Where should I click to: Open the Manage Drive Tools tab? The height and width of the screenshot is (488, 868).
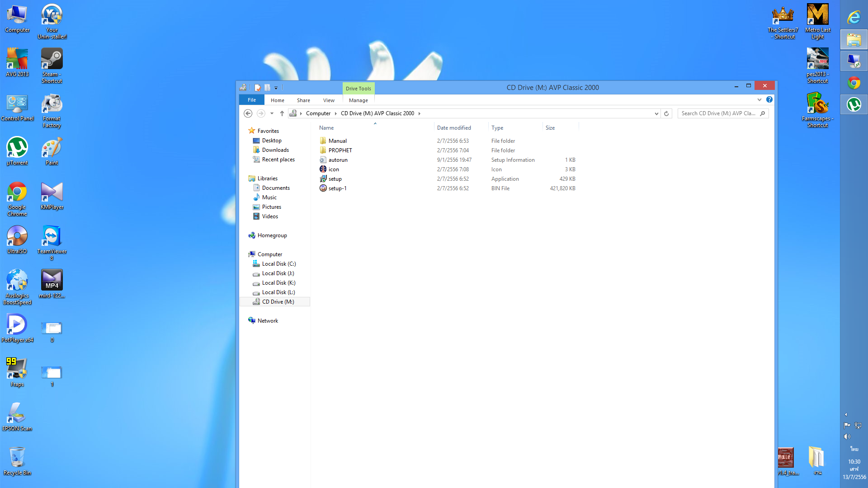coord(358,100)
